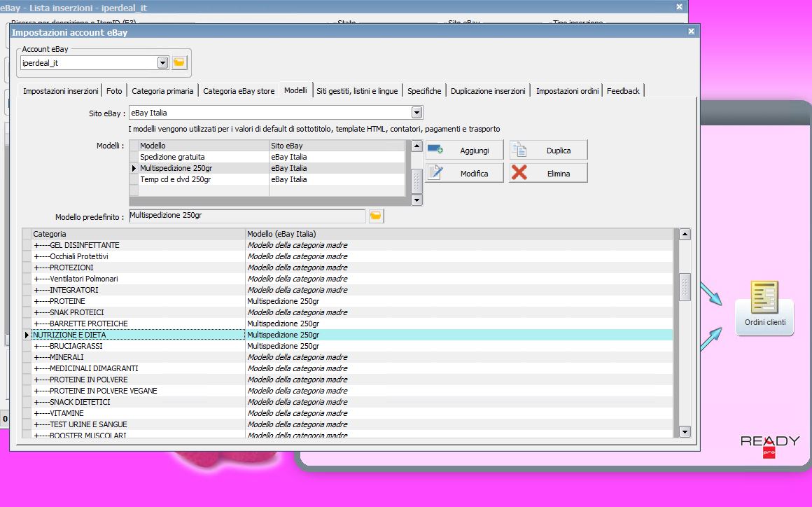Select the MEDICINALI DIMAGRANTI category
This screenshot has width=812, height=507.
coord(347,369)
